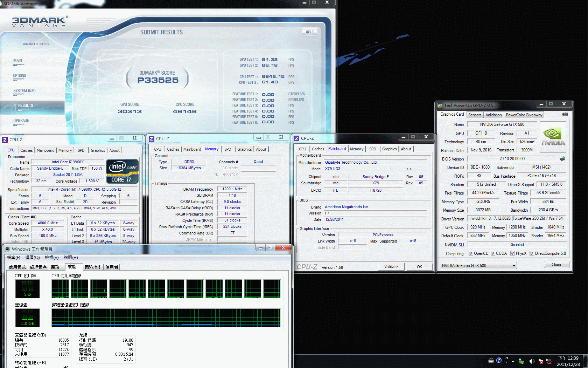Click HELP button in 3DMark Vantage
The height and width of the screenshot is (368, 588).
point(309,32)
